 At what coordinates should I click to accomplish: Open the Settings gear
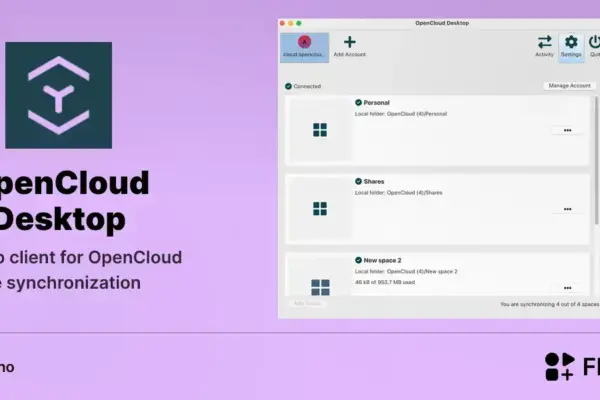(571, 46)
